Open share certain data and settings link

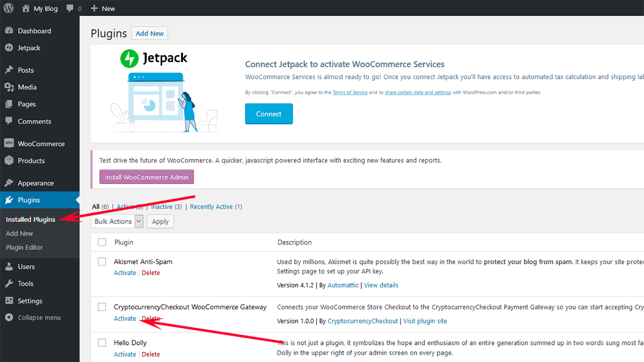(418, 92)
